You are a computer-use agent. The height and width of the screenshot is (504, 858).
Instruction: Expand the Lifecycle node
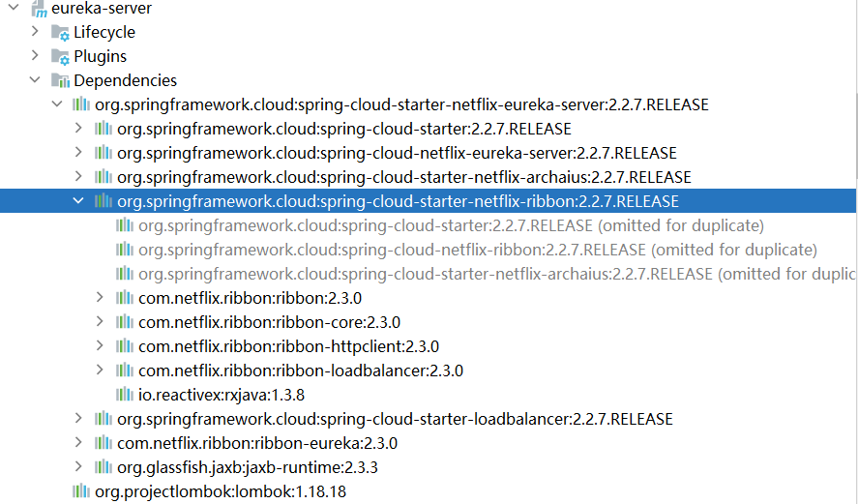35,32
